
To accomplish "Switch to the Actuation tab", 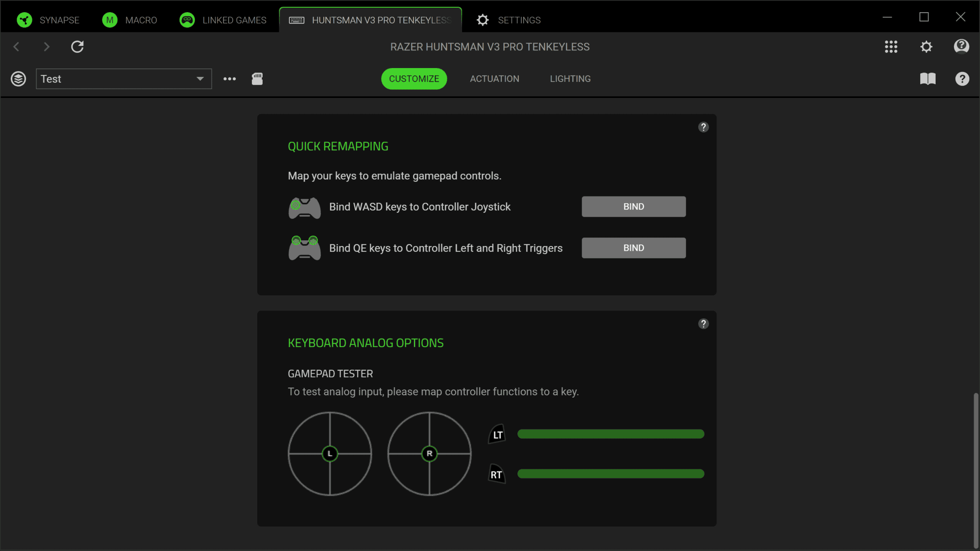I will pos(494,79).
